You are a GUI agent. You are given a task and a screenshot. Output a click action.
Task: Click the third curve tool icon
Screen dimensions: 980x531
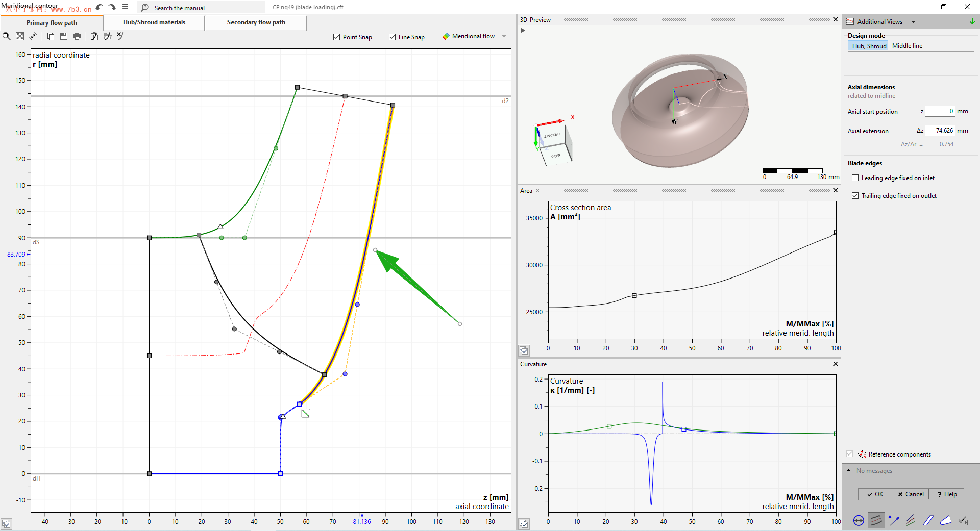tap(120, 36)
